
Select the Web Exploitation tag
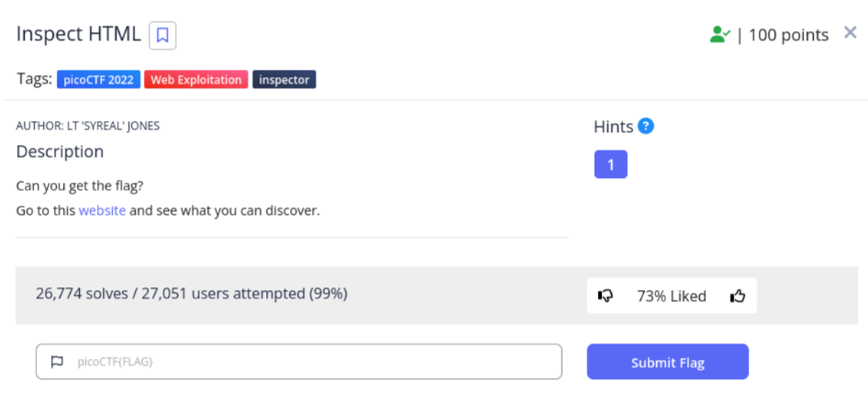pos(195,80)
